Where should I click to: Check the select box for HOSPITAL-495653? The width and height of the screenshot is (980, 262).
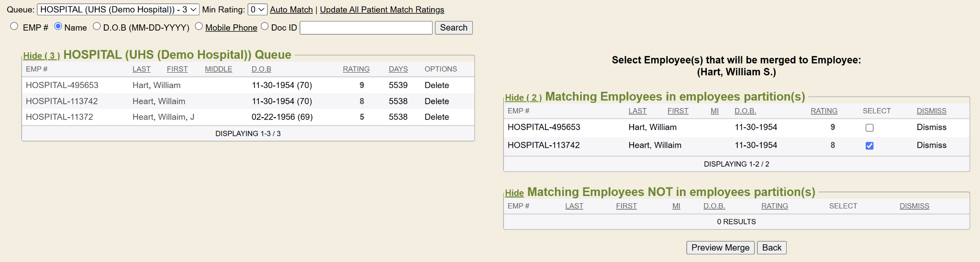[869, 128]
